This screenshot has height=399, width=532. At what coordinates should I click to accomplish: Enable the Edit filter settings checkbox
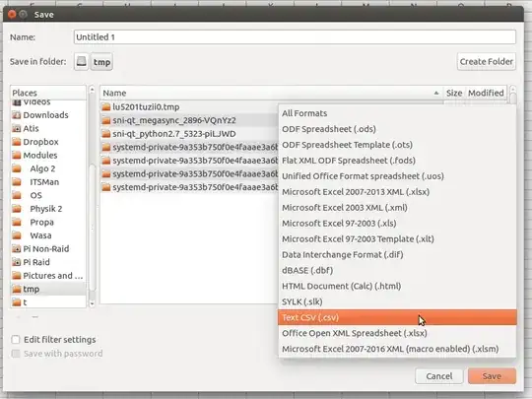coord(16,340)
